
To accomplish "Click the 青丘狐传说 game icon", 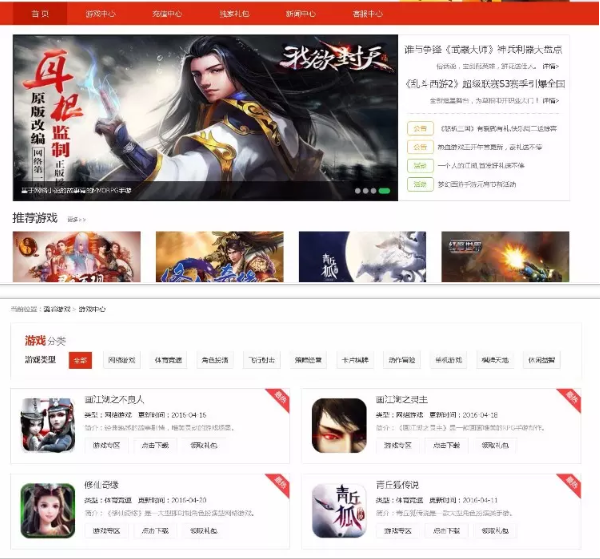I will point(339,511).
